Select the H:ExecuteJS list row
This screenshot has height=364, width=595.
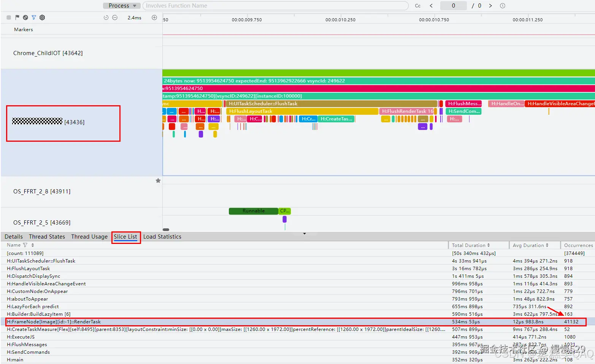(x=297, y=337)
